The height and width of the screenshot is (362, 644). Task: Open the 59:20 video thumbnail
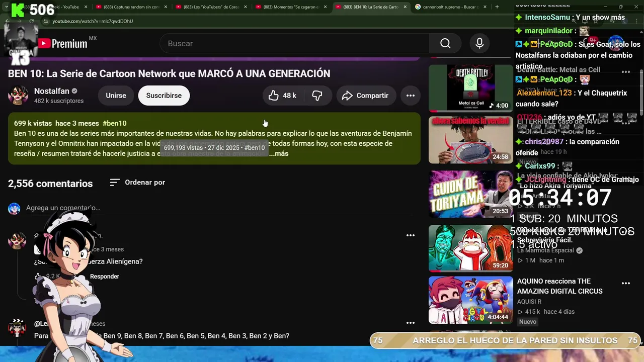470,248
